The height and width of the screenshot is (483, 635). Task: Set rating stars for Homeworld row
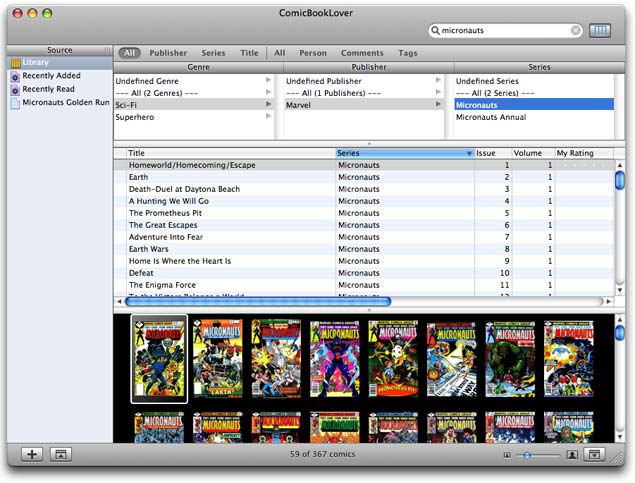584,165
